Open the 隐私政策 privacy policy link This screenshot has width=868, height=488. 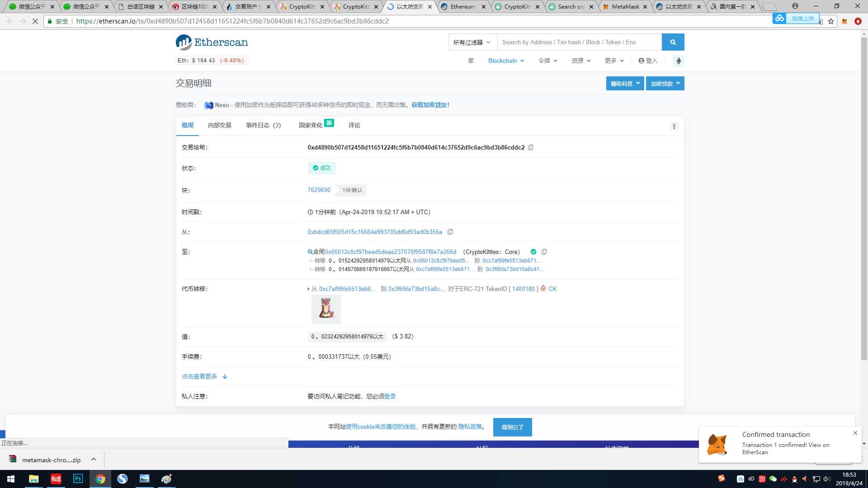pyautogui.click(x=470, y=427)
